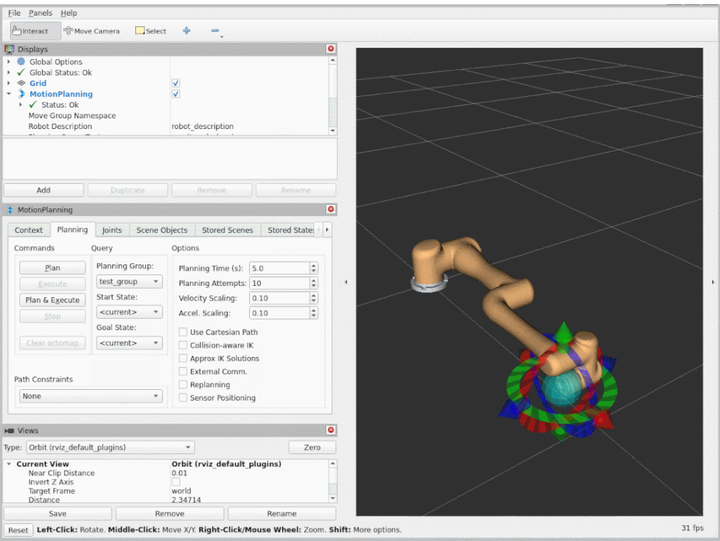Toggle the Invert Z Axis checkbox
Viewport: 720px width, 541px height.
[x=176, y=482]
